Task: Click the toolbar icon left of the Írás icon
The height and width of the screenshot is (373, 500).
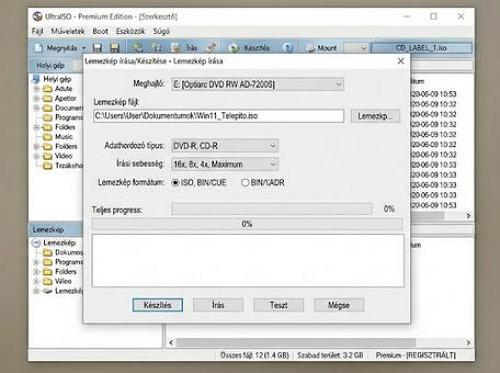Action: 157,48
